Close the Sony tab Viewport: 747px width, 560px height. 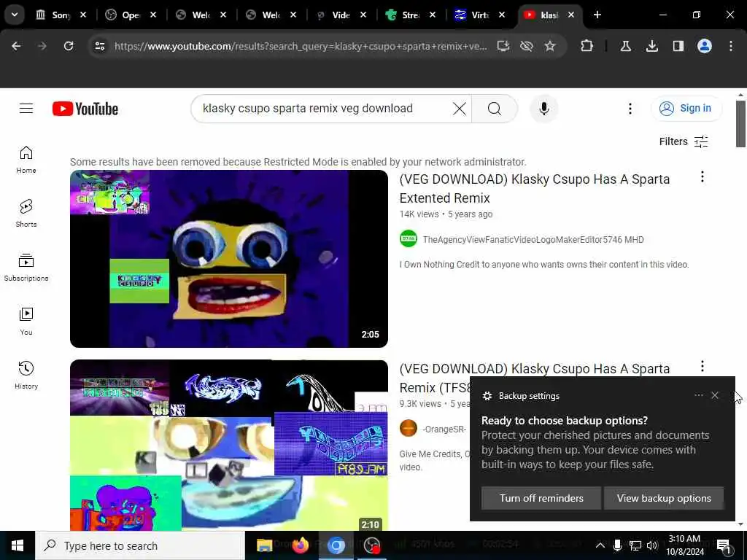(83, 15)
